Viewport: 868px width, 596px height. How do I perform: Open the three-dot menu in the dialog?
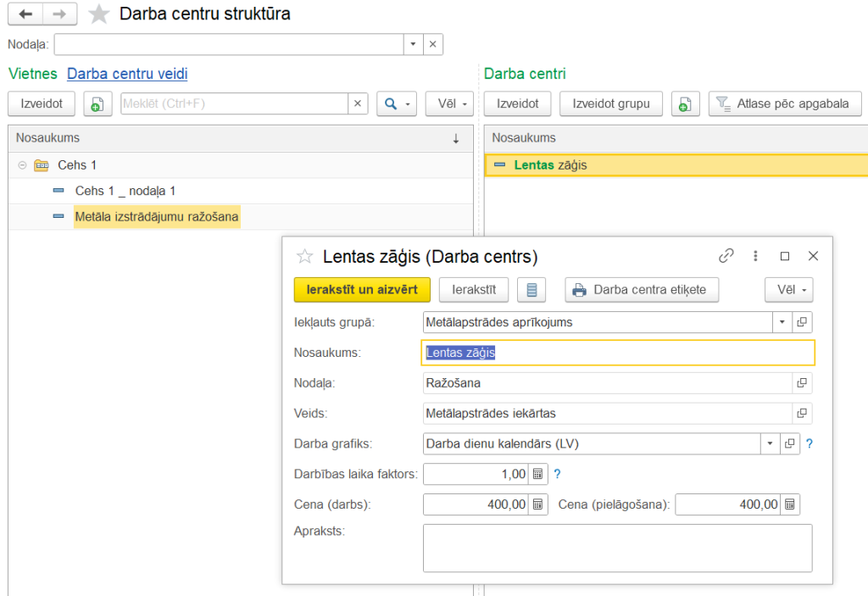(755, 255)
